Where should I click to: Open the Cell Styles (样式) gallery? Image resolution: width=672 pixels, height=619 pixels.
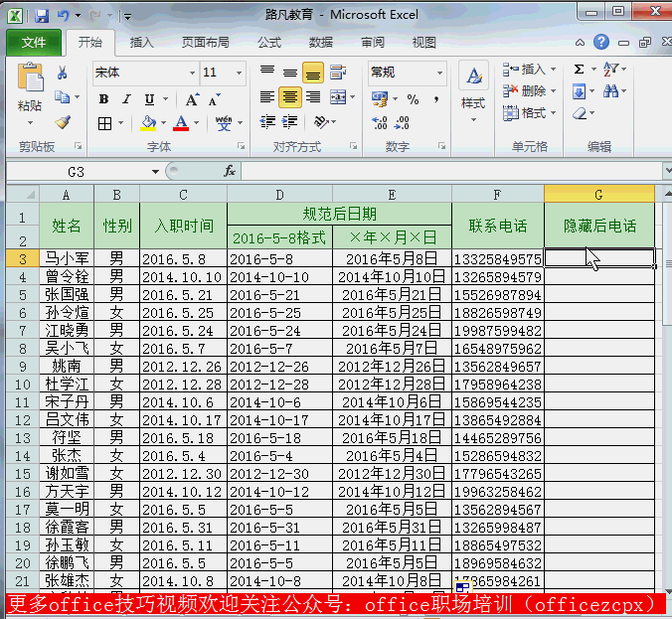click(473, 87)
